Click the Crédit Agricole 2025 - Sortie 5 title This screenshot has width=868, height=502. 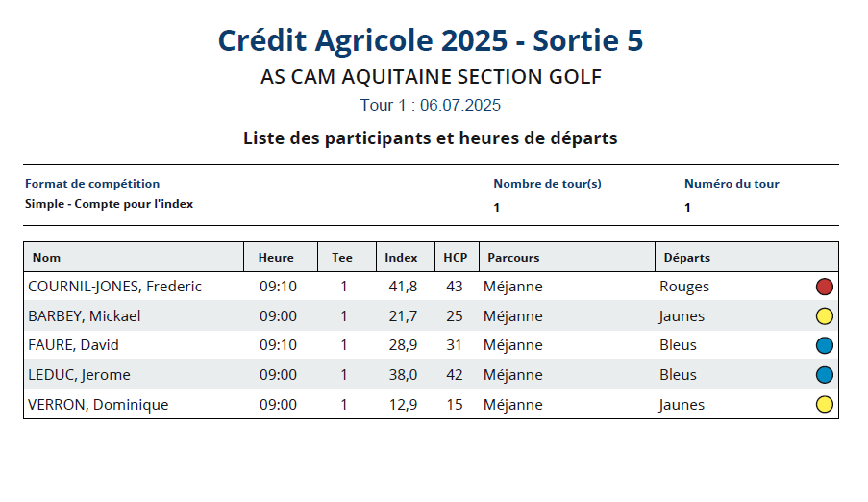430,40
